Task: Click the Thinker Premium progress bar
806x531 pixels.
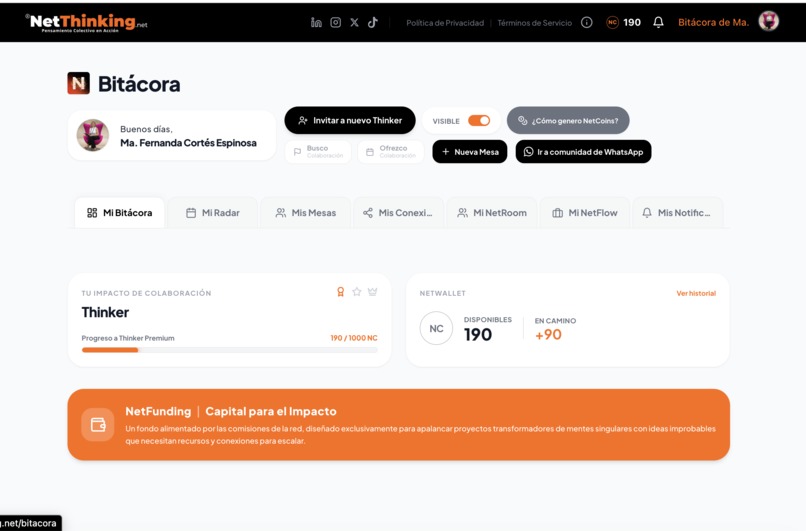Action: pos(229,350)
